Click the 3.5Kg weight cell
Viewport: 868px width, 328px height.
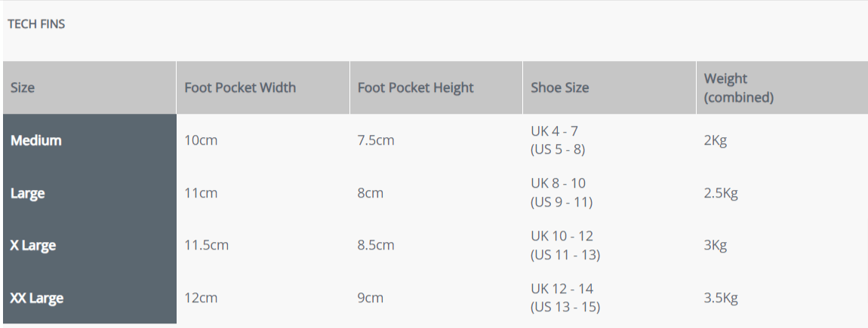point(720,298)
